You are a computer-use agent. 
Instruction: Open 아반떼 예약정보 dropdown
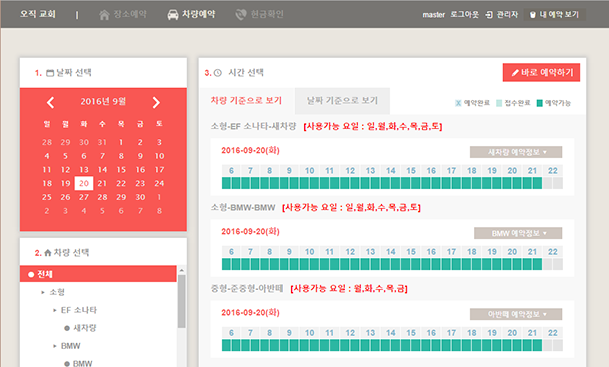tap(516, 314)
